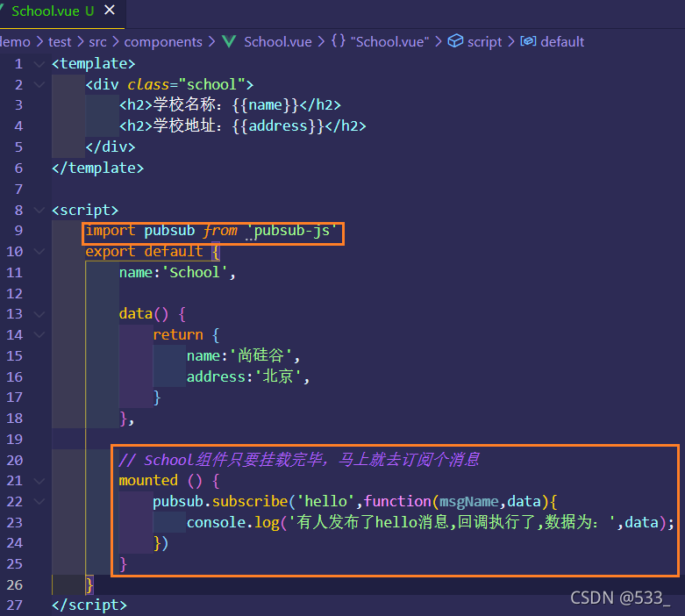Click the script cube icon in breadcrumb
Viewport: 685px width, 616px height.
[x=455, y=41]
